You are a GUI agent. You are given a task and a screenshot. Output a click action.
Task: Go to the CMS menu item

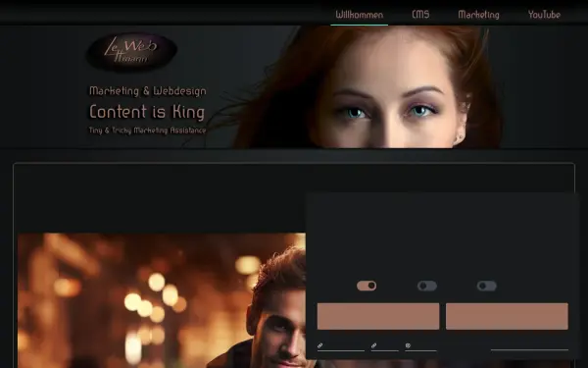[x=420, y=15]
